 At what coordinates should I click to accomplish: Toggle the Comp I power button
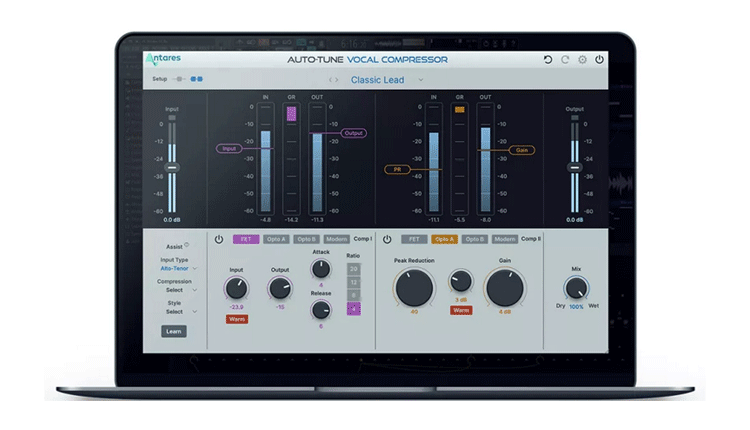(x=219, y=239)
